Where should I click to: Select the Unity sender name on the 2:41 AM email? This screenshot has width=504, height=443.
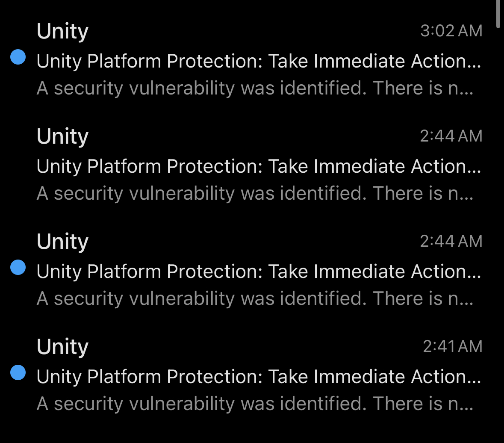62,347
